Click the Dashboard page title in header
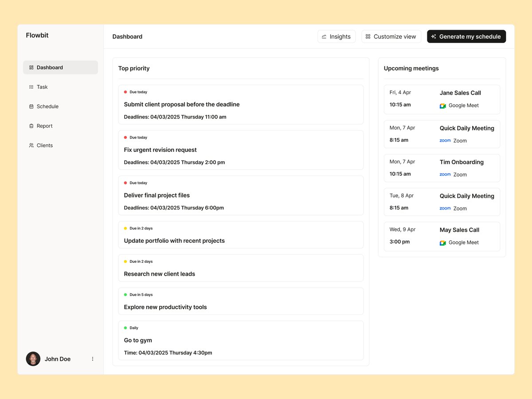Viewport: 532px width, 399px height. (127, 37)
